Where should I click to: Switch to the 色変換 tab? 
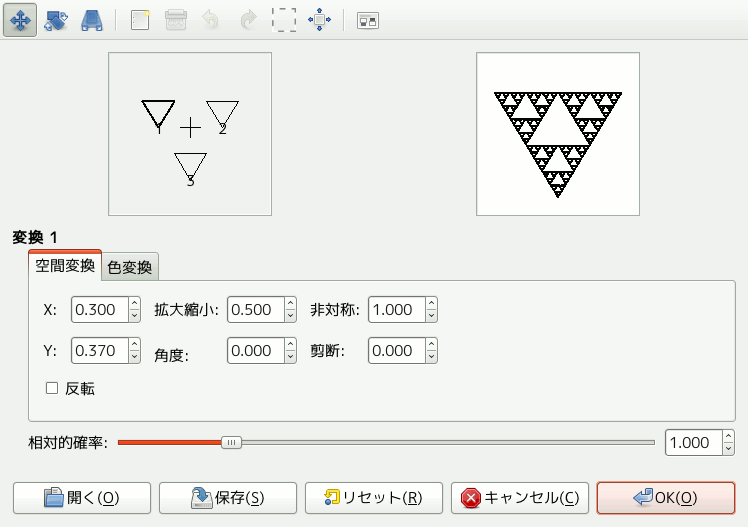[x=130, y=267]
